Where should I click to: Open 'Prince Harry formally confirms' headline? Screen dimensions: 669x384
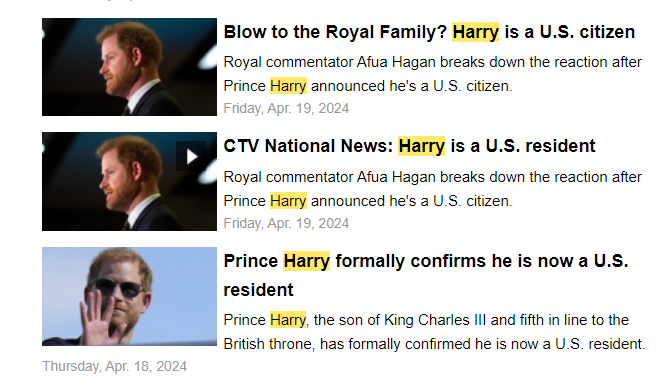click(426, 275)
